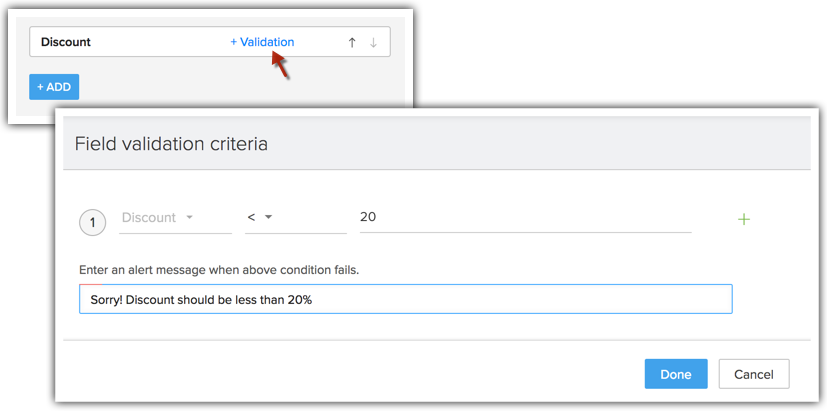Click the caret beside the < operator
This screenshot has width=827, height=411.
pos(269,218)
